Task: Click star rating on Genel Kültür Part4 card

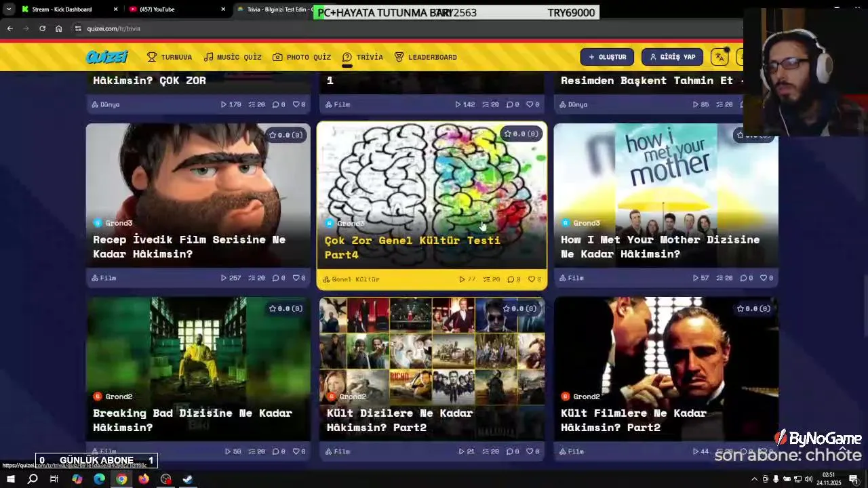Action: [x=521, y=134]
